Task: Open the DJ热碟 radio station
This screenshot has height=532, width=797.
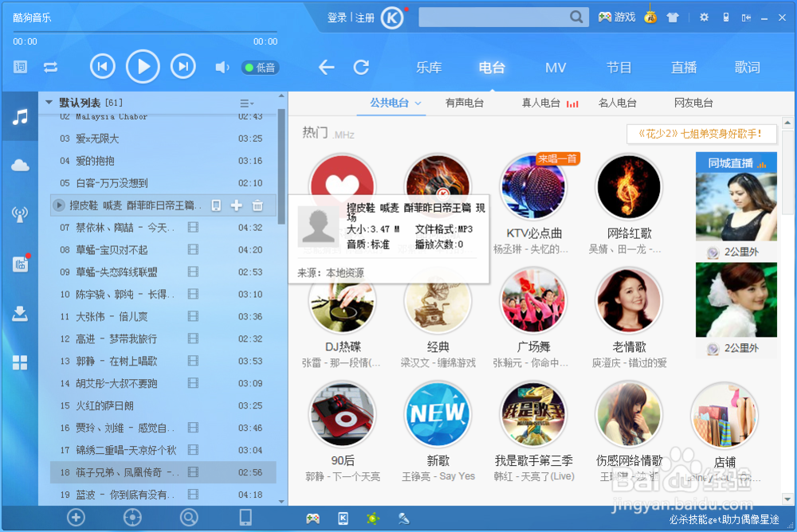Action: (x=343, y=301)
